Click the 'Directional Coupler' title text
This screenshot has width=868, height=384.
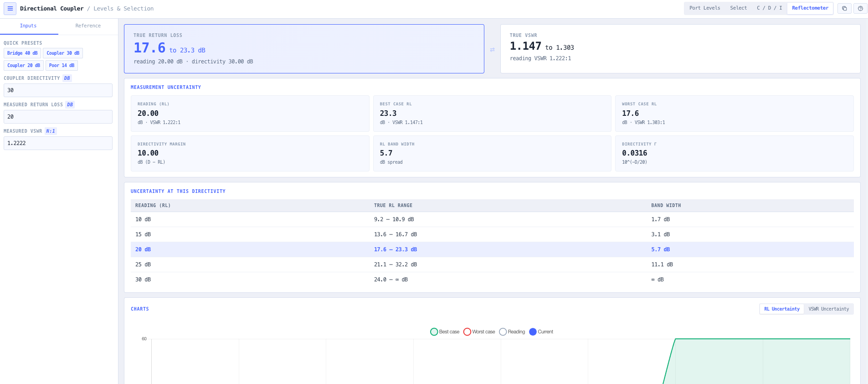tap(52, 9)
